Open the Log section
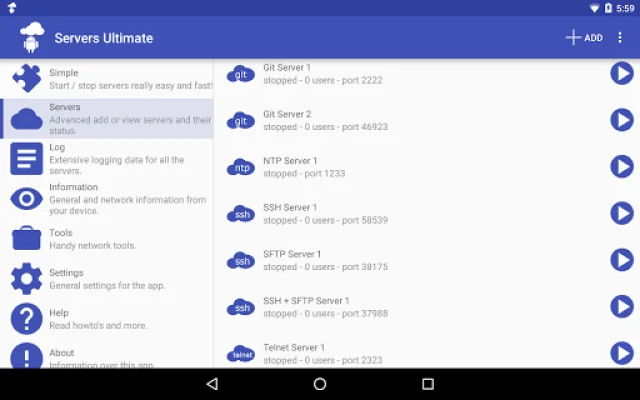 pos(27,159)
